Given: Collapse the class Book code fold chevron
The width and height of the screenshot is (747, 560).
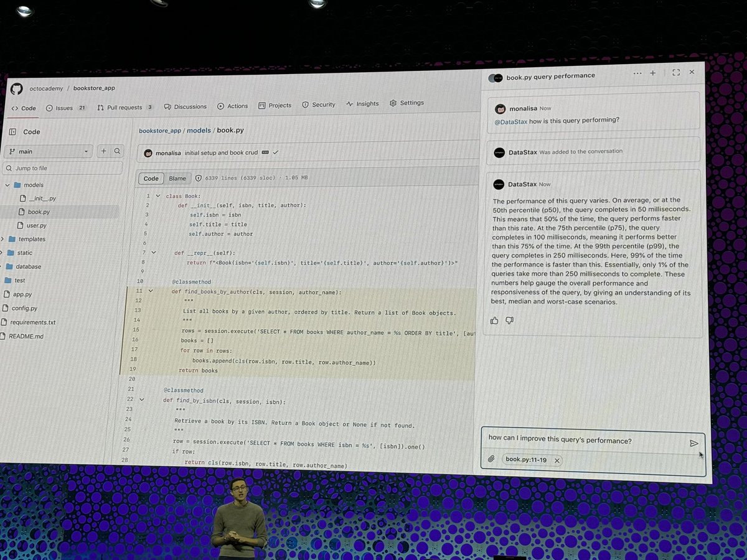Looking at the screenshot, I should (x=157, y=196).
